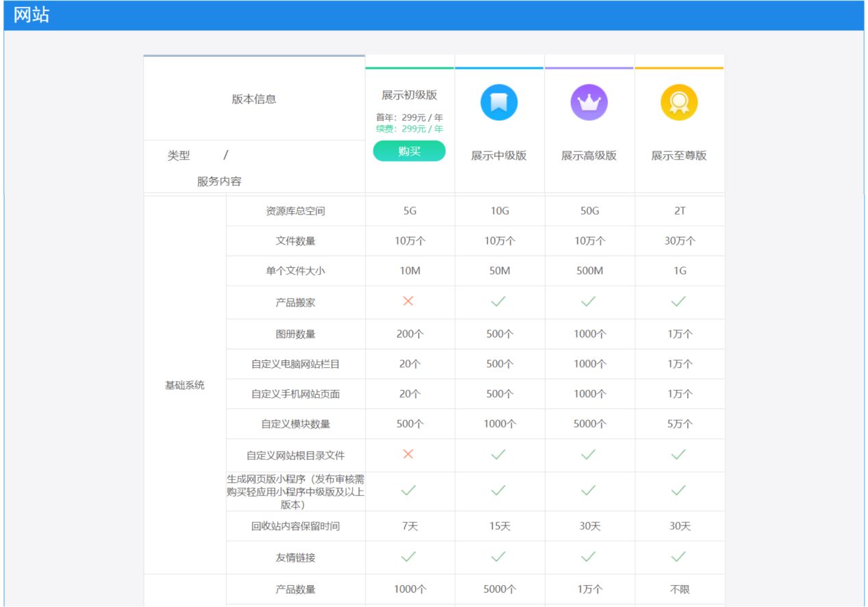Click the checkmark for 生成网页版小程序 under 展示至尊版
The width and height of the screenshot is (868, 607).
click(x=679, y=491)
